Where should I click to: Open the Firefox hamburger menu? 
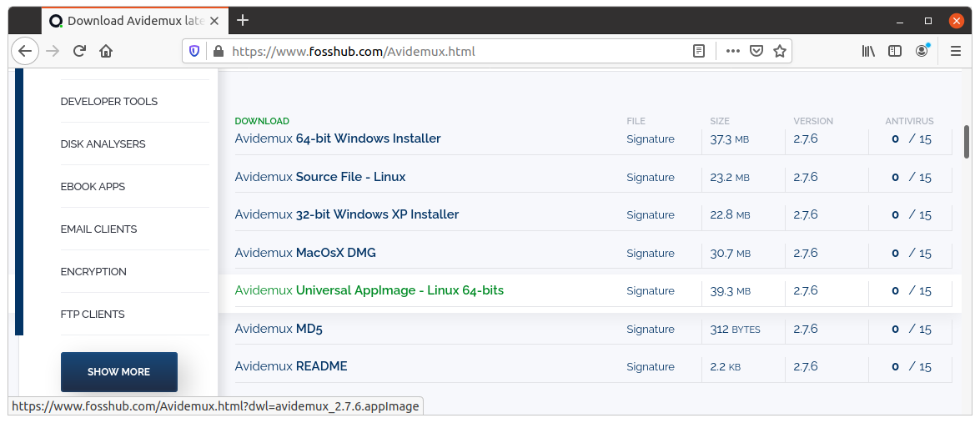pyautogui.click(x=956, y=51)
